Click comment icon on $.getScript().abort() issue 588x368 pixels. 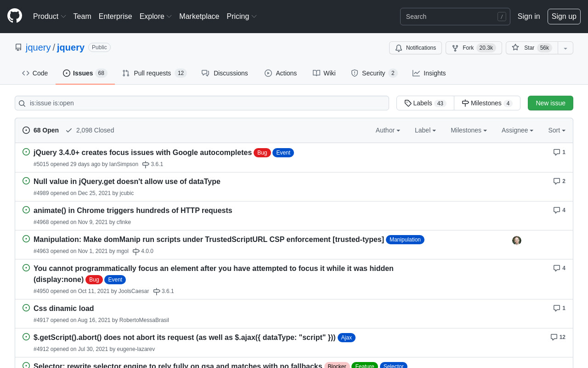pyautogui.click(x=554, y=337)
